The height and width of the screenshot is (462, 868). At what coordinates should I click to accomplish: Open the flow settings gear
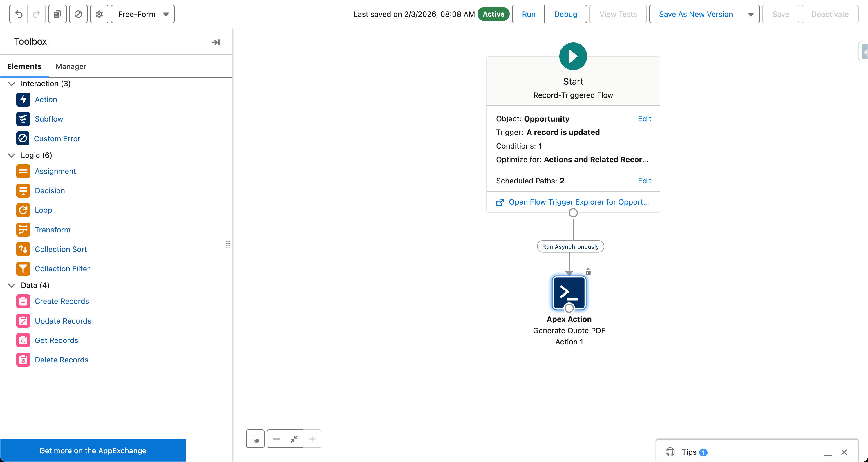(x=99, y=14)
